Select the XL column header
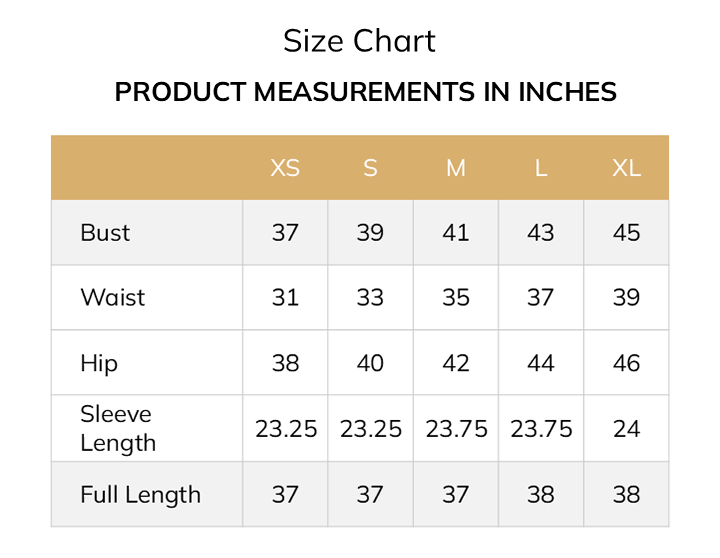The height and width of the screenshot is (558, 720). click(626, 168)
